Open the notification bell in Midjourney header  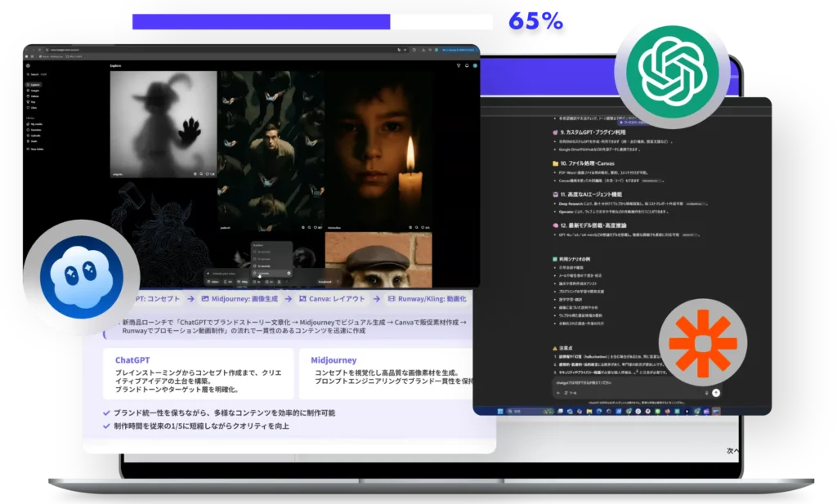point(468,65)
